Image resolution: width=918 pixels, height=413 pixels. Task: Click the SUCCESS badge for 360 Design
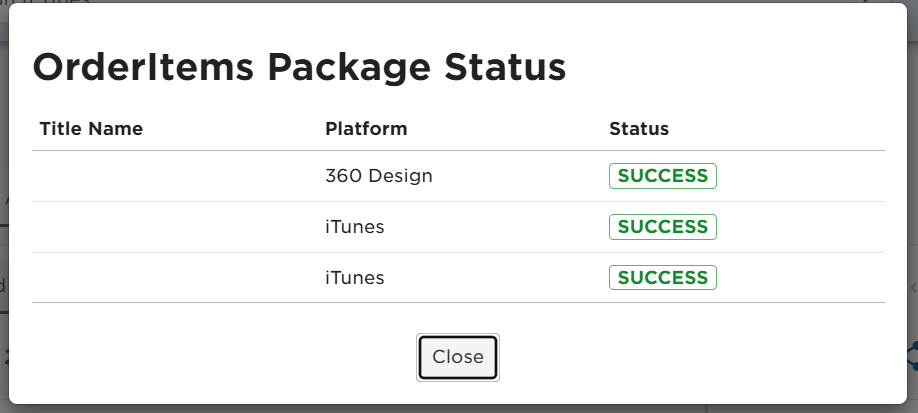pyautogui.click(x=663, y=176)
